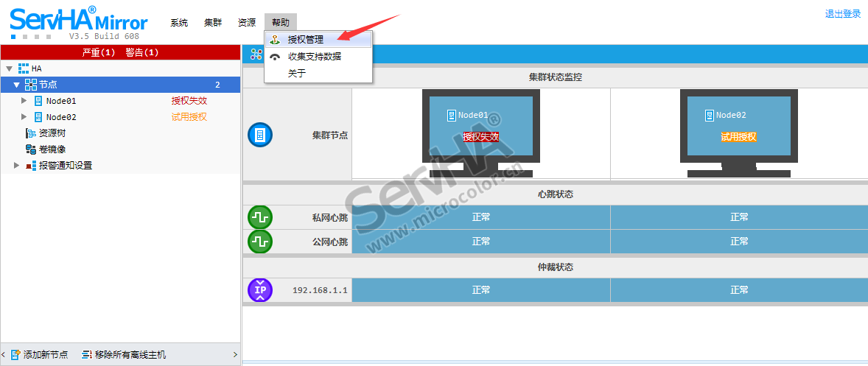Select 资源树 in the sidebar tree
Image resolution: width=868 pixels, height=366 pixels.
pyautogui.click(x=52, y=133)
